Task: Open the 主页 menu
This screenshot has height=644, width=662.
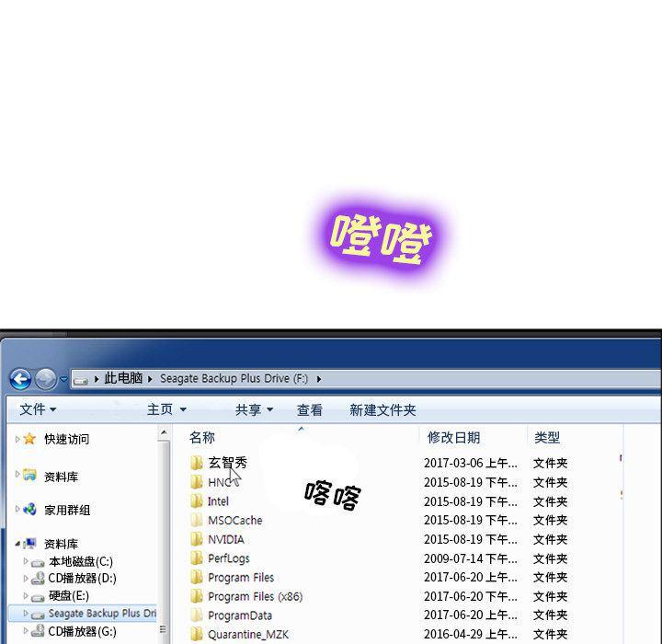Action: tap(165, 409)
